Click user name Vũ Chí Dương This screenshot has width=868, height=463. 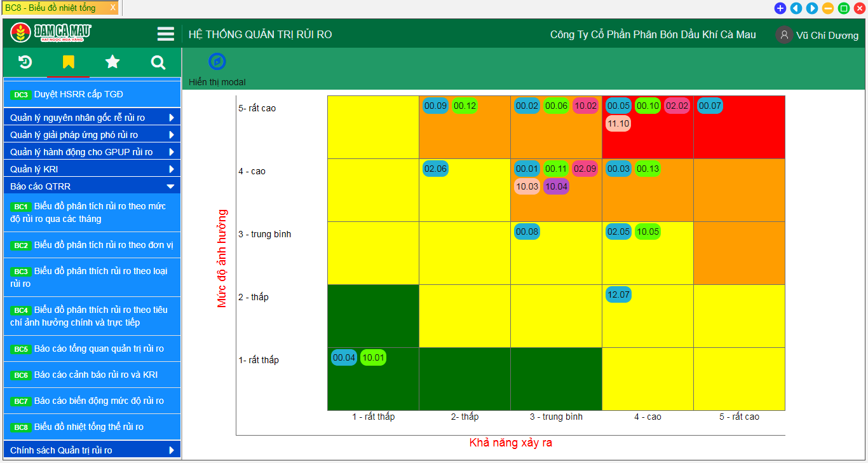click(827, 36)
